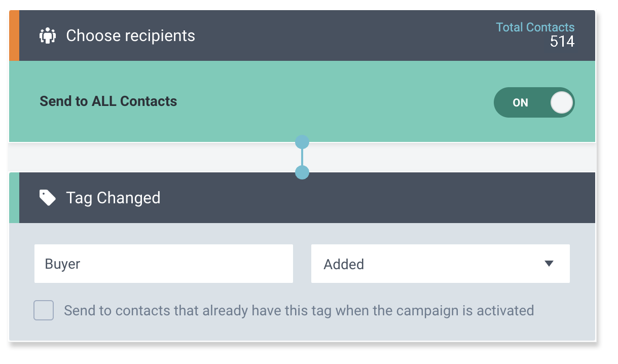Open the Added dropdown menu
The image size is (618, 364).
coord(441,264)
